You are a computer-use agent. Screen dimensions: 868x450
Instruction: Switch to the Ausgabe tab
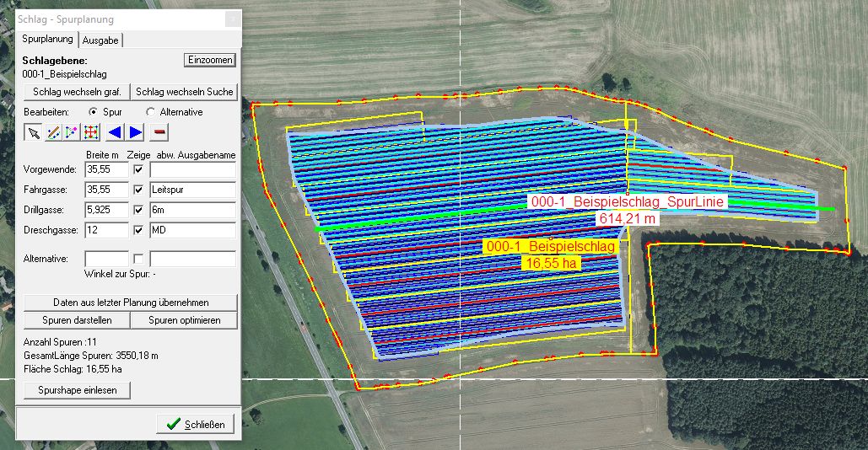pyautogui.click(x=100, y=40)
